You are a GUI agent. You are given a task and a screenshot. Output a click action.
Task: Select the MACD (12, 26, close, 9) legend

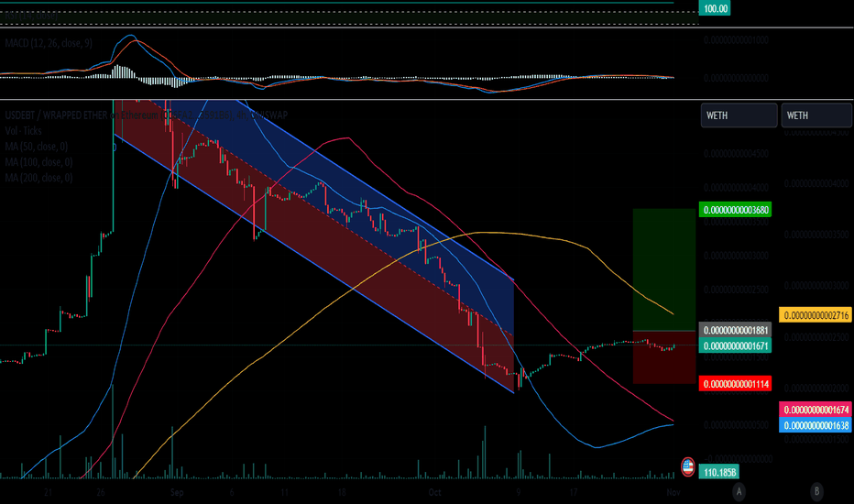click(x=49, y=43)
